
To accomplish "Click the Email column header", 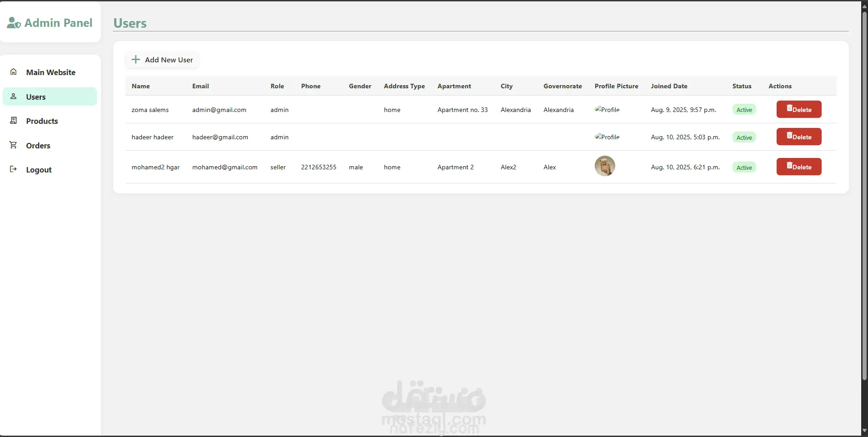I will click(201, 86).
